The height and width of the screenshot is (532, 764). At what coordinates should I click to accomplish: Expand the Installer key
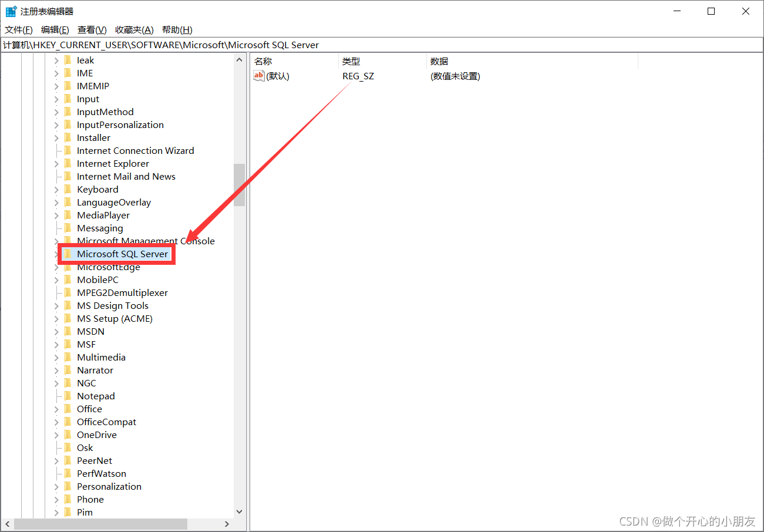(57, 137)
